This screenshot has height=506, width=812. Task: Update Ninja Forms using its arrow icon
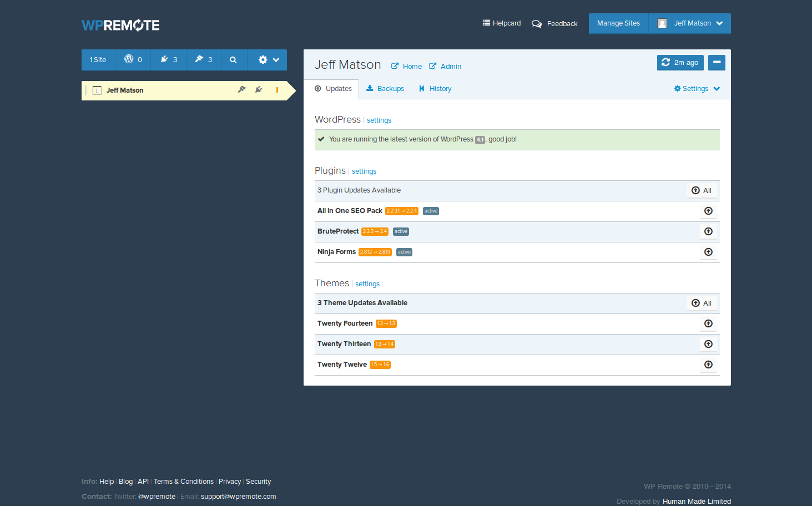tap(708, 252)
